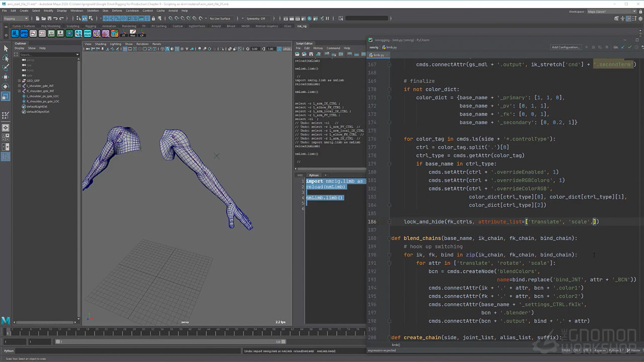The height and width of the screenshot is (362, 644).
Task: Toggle the sRGB view transform button
Action: 286,49
